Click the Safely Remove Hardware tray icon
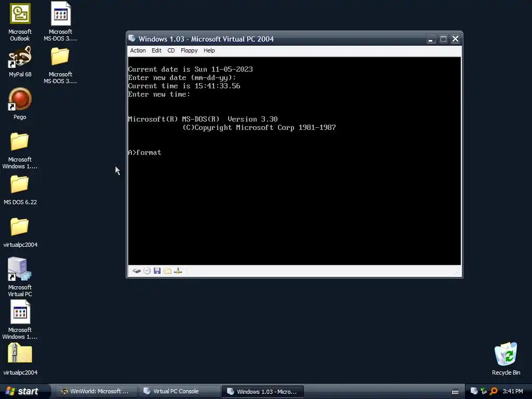The width and height of the screenshot is (532, 399). coord(484,391)
